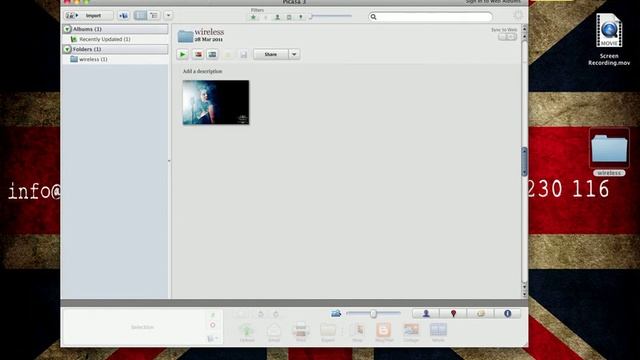Viewport: 640px width, 360px height.
Task: Enable the movies only filter
Action: pos(289,17)
